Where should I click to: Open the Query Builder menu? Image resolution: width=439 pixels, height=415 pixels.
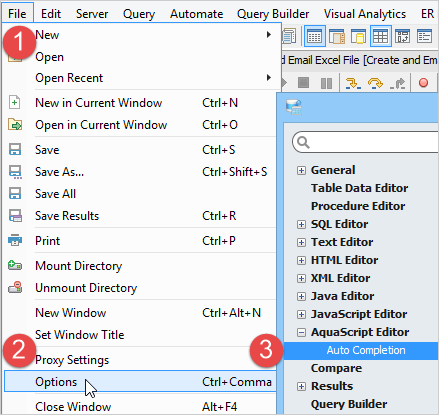tap(273, 14)
